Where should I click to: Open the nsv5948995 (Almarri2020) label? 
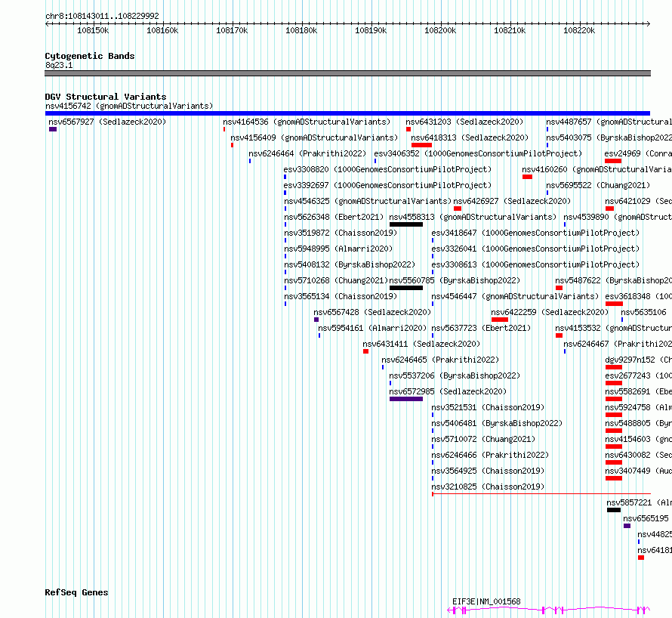[x=338, y=249]
